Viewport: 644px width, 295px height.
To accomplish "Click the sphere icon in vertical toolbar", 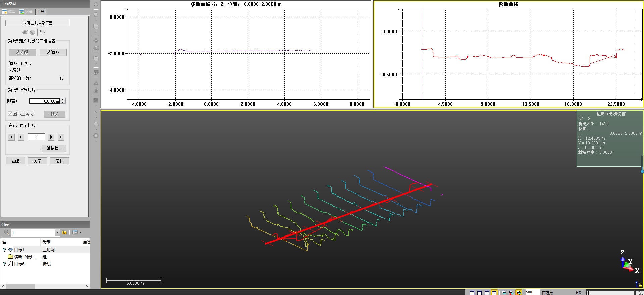I will [96, 136].
